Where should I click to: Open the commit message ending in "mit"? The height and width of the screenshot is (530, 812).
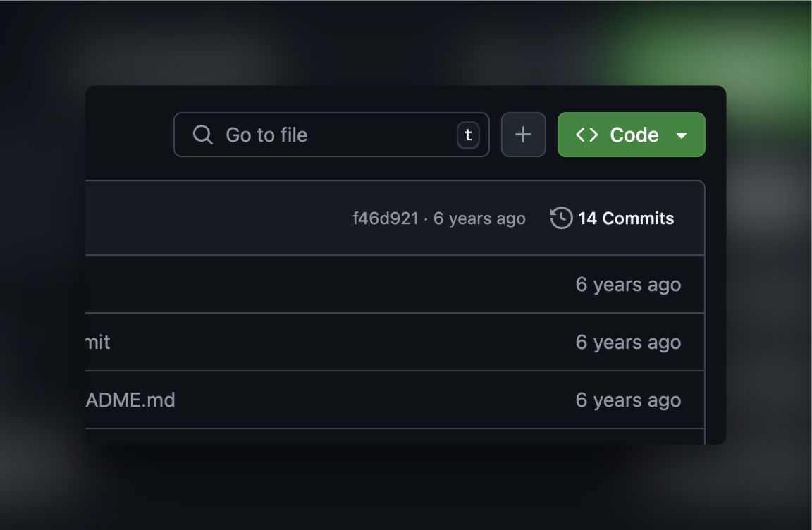tap(99, 343)
